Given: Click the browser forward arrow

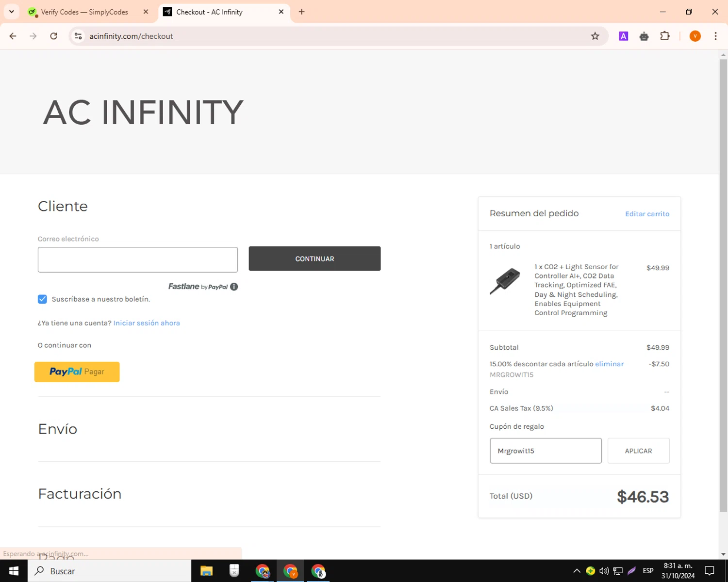Looking at the screenshot, I should 33,36.
